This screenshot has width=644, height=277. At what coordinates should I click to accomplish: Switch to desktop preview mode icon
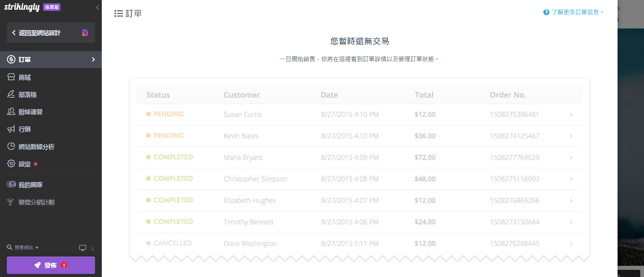point(82,248)
